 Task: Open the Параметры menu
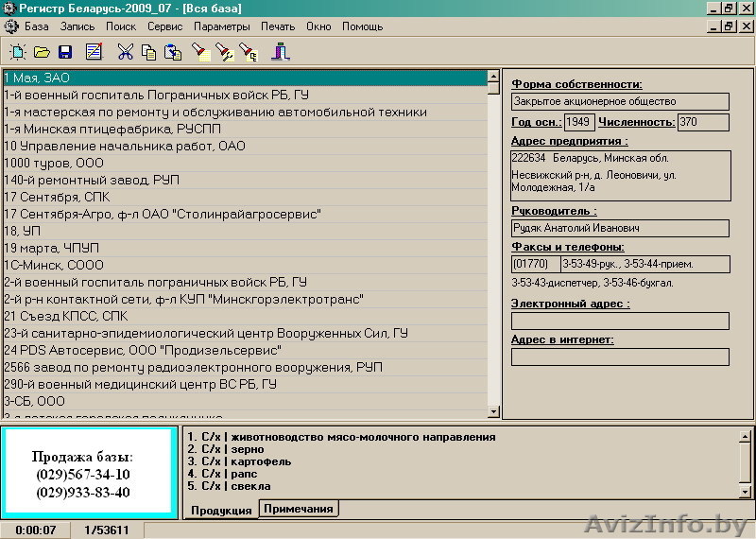(222, 26)
